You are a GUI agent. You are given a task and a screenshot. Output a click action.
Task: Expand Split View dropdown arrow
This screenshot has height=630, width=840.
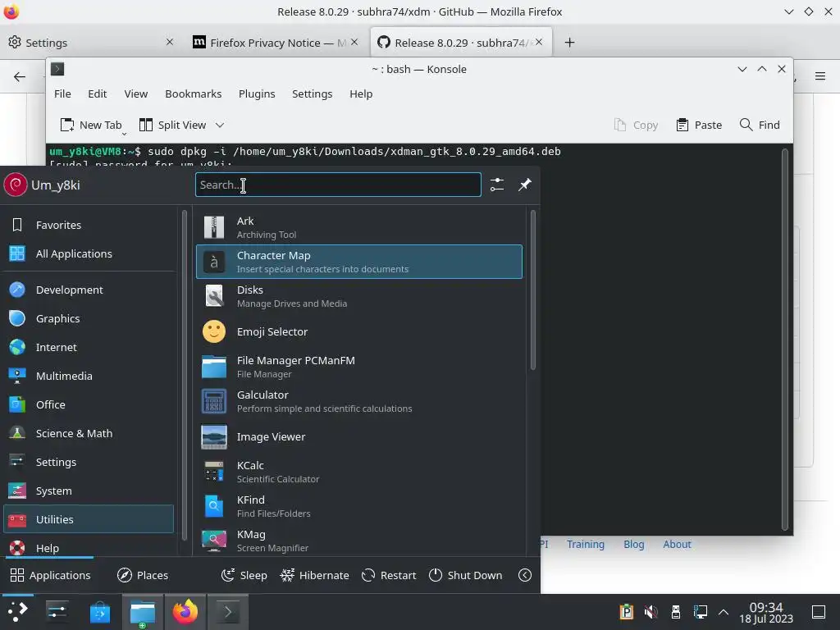tap(220, 125)
